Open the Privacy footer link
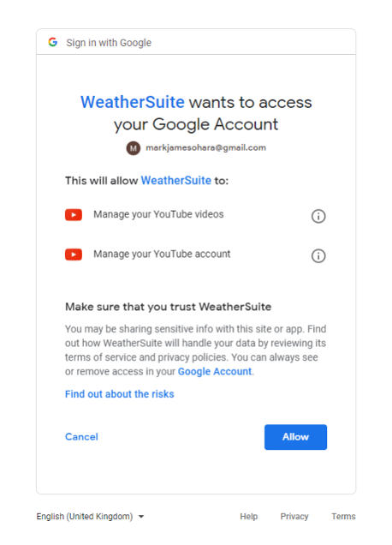Viewport: 392px width, 545px height. pyautogui.click(x=294, y=516)
